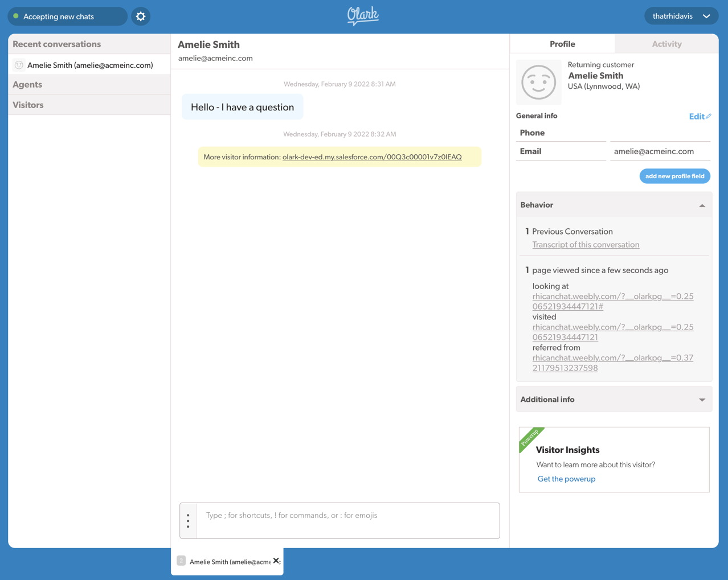Switch to the Activity tab
Viewport: 728px width, 580px height.
pos(666,44)
